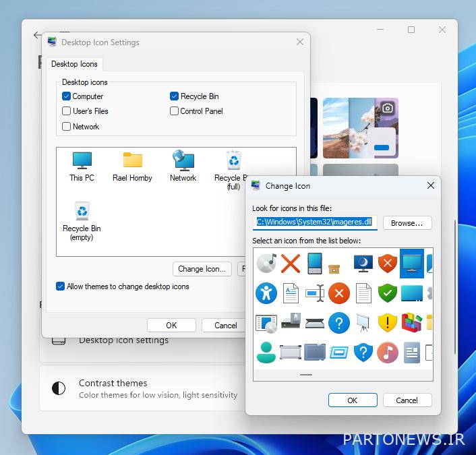Click Cancel in Desktop Icon Settings
The image size is (476, 455).
coord(225,325)
